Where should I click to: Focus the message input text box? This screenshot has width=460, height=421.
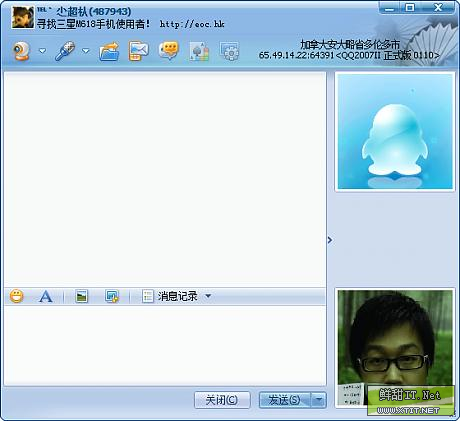[x=165, y=345]
